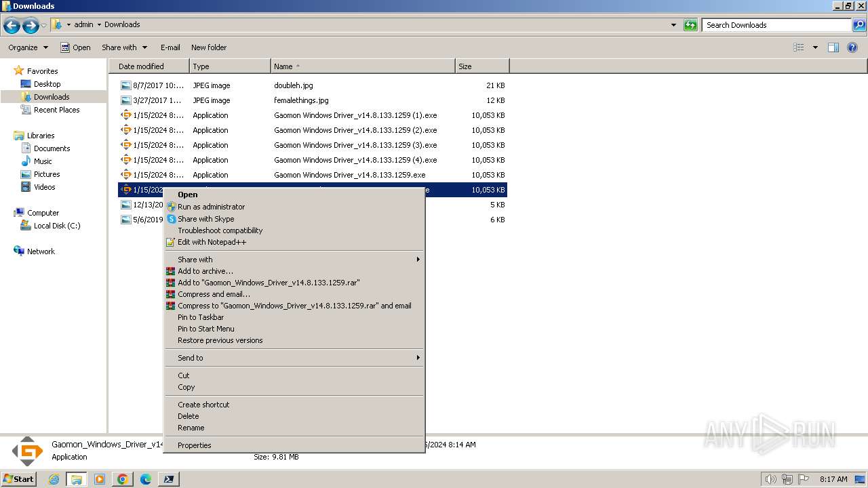
Task: Click the network tray icon
Action: [787, 479]
